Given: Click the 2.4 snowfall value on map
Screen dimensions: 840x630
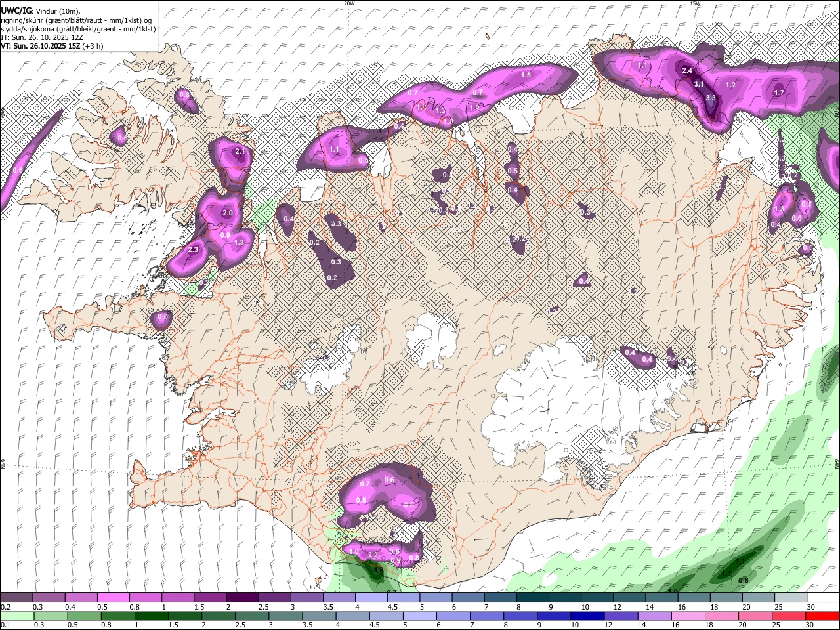Looking at the screenshot, I should tap(688, 70).
